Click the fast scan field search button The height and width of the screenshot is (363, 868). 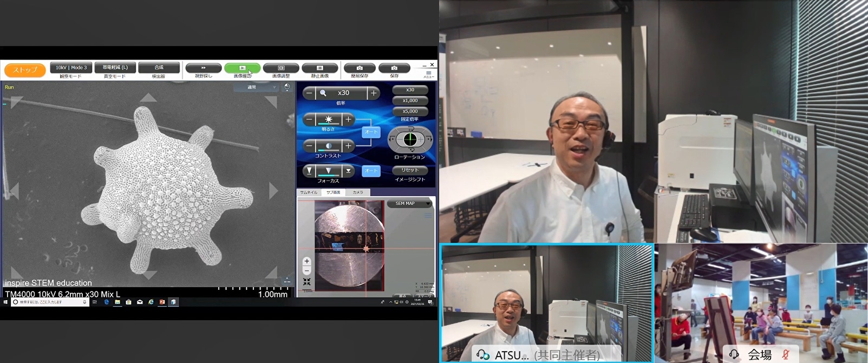tap(204, 68)
